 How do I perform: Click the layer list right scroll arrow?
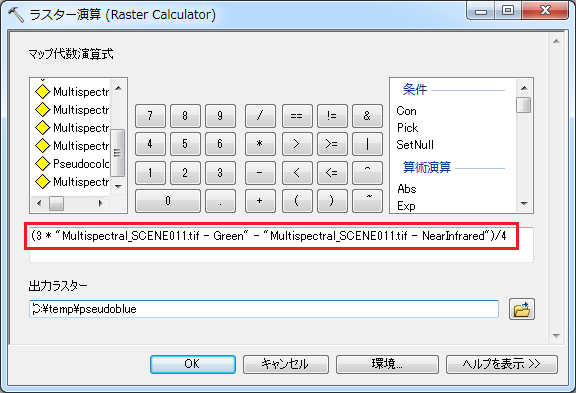(100, 203)
